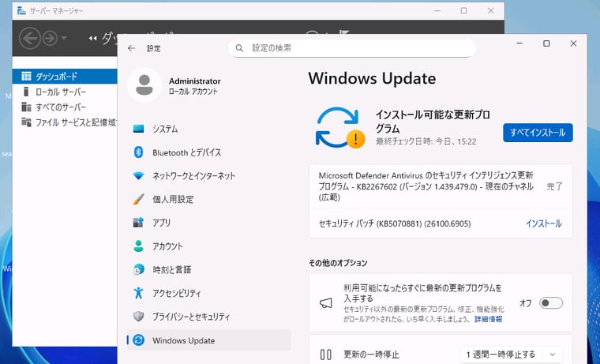This screenshot has height=364, width=600.
Task: Click the ローカル サーバー icon in Server Manager
Action: click(x=26, y=92)
